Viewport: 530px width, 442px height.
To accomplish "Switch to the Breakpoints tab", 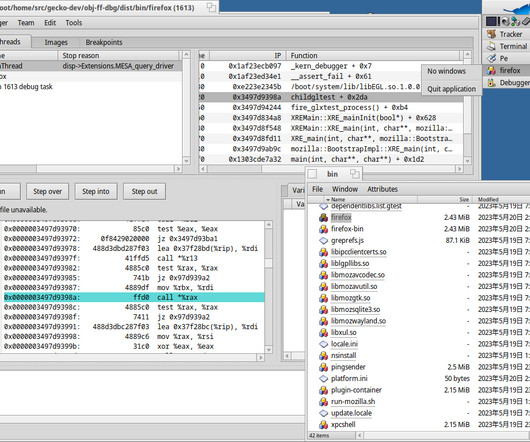I will point(104,42).
